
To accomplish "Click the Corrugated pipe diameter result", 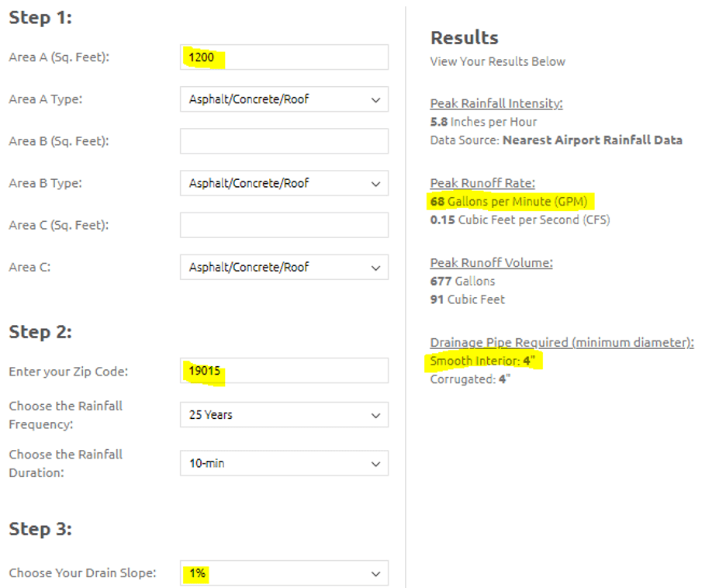I will [470, 379].
